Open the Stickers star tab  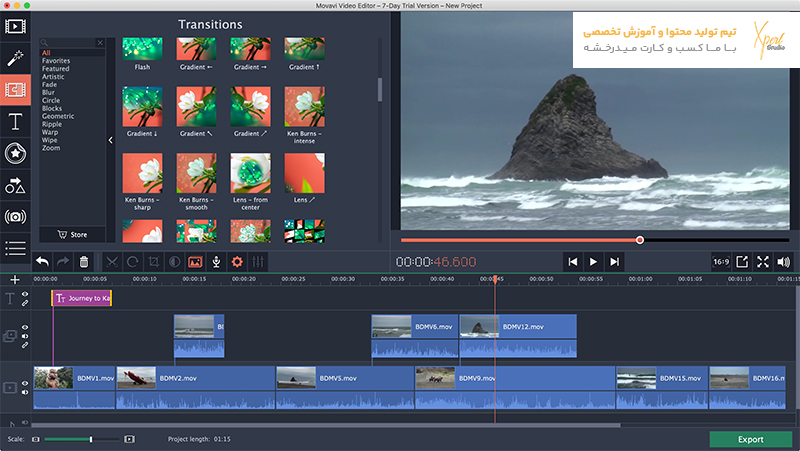15,153
